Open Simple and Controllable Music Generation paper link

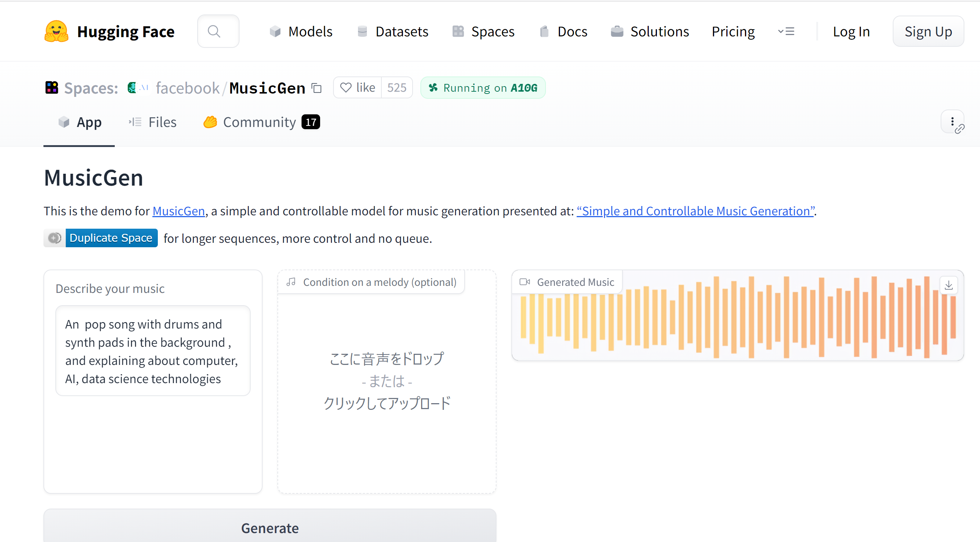pos(696,211)
